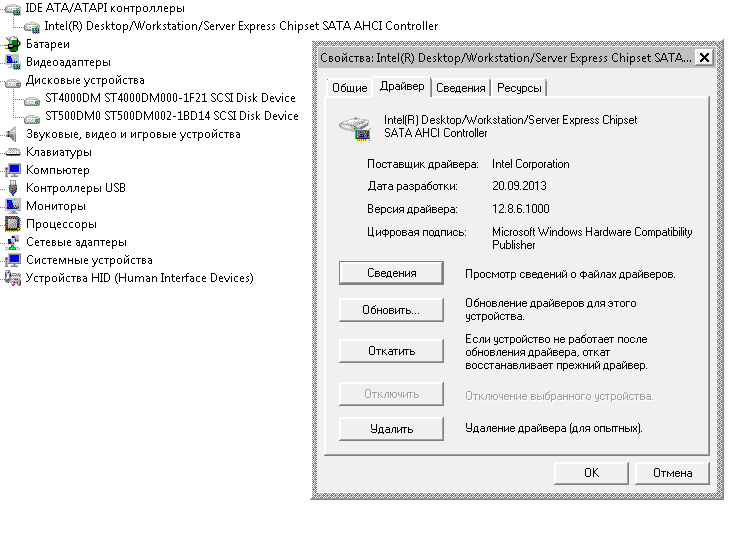Click the Мониторы monitor icon
Image resolution: width=748 pixels, height=549 pixels.
[x=13, y=206]
